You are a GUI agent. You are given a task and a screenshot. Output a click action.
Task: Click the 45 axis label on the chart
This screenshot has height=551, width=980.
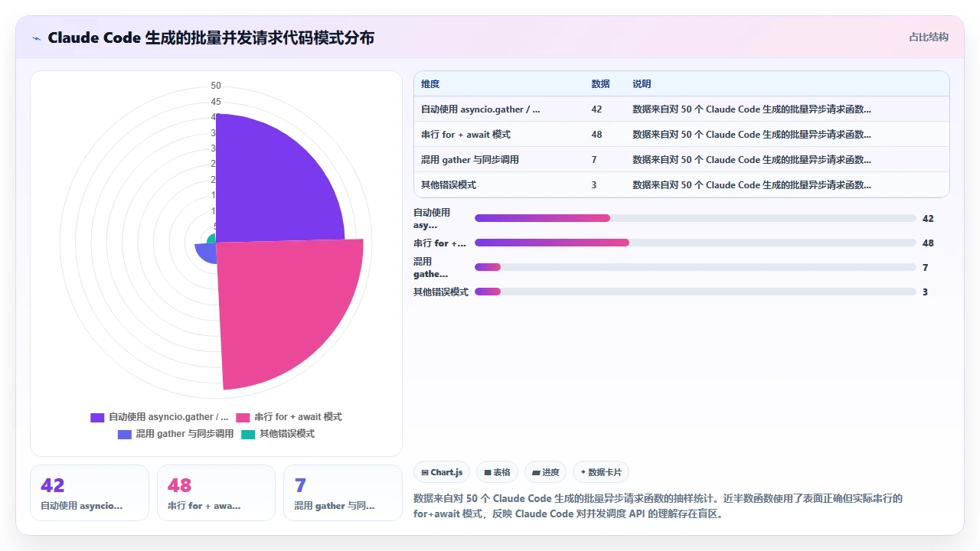(x=216, y=102)
